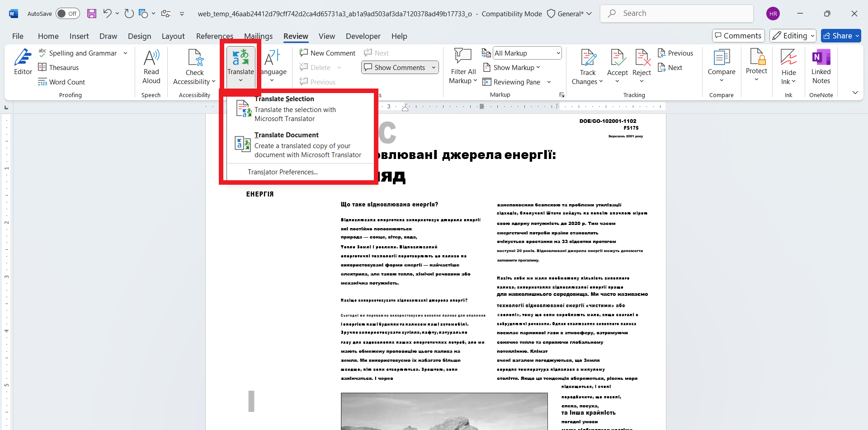Open the Editing mode dropdown
The height and width of the screenshot is (430, 868).
[793, 36]
